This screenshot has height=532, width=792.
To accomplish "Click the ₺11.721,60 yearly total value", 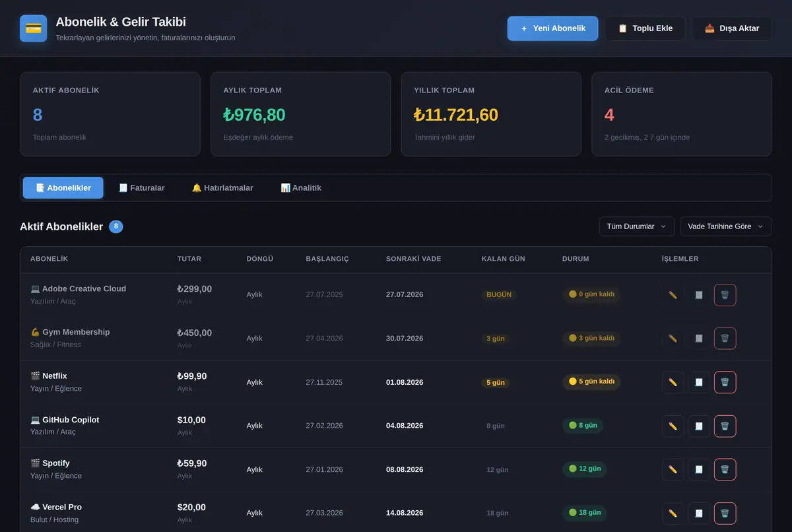I will [456, 115].
